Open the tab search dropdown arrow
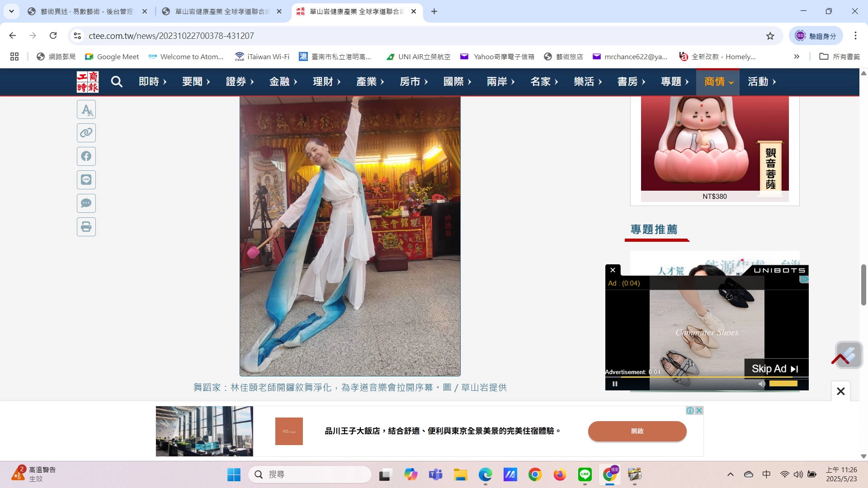Screen dimensions: 868x488 coord(11,11)
